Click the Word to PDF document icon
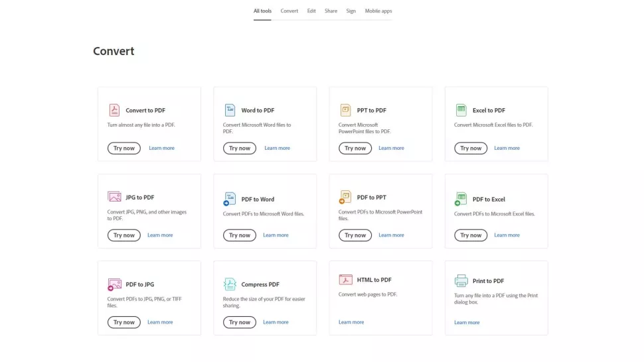The image size is (644, 362). (x=230, y=110)
